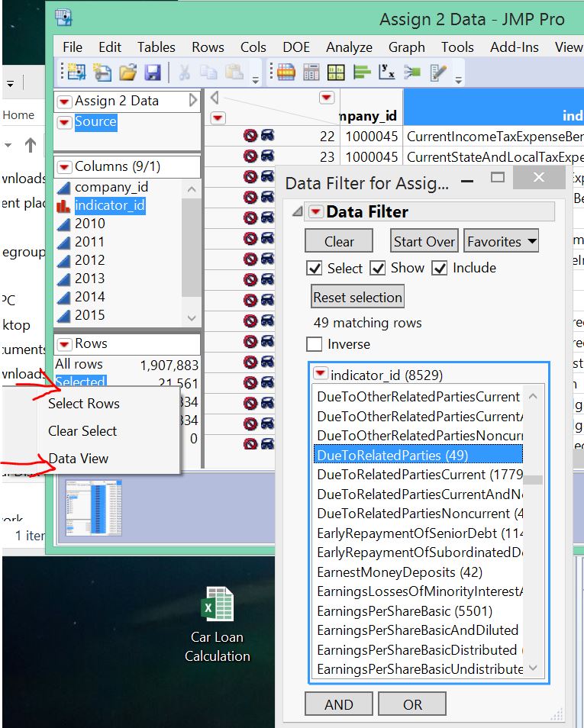Click the company_id continuous column icon
584x728 pixels.
click(x=63, y=188)
